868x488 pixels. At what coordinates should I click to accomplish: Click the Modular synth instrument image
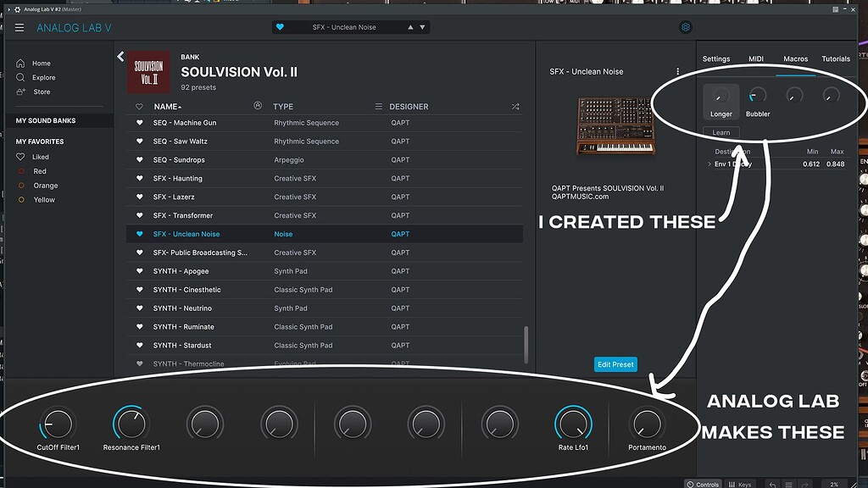tap(615, 126)
